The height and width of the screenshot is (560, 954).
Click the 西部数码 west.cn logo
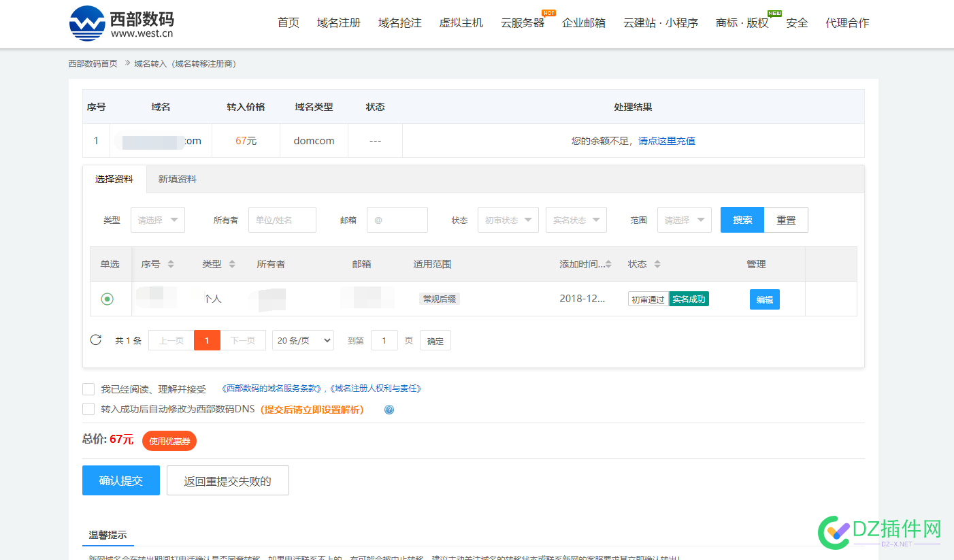121,23
